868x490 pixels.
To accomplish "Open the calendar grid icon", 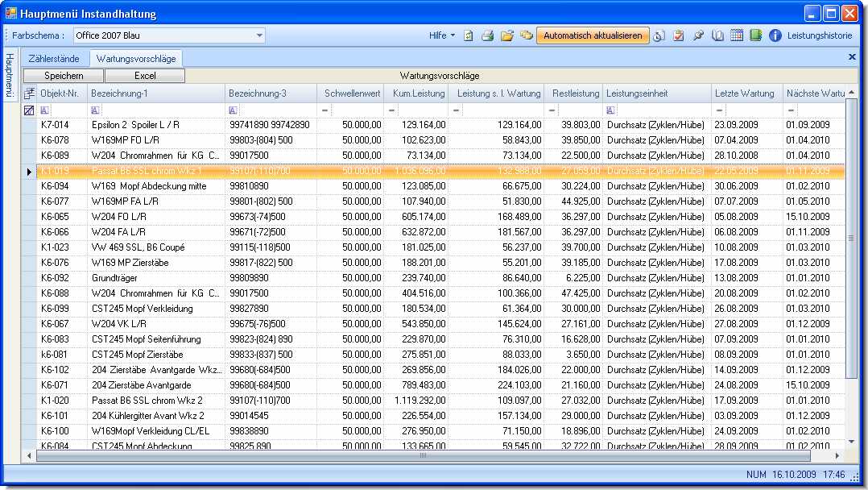I will pos(737,35).
